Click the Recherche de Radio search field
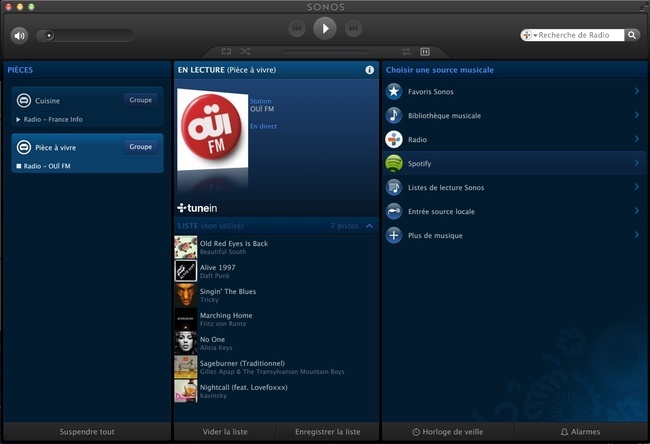This screenshot has width=650, height=444. click(580, 35)
